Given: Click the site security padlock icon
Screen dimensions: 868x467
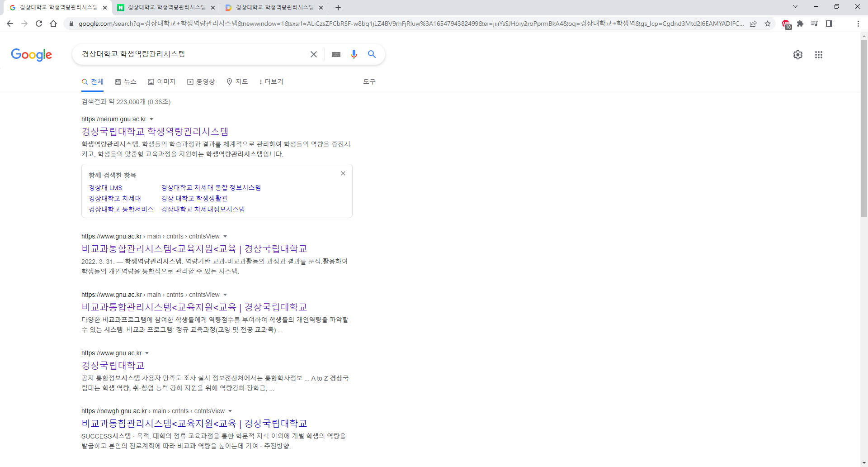Looking at the screenshot, I should [x=71, y=24].
